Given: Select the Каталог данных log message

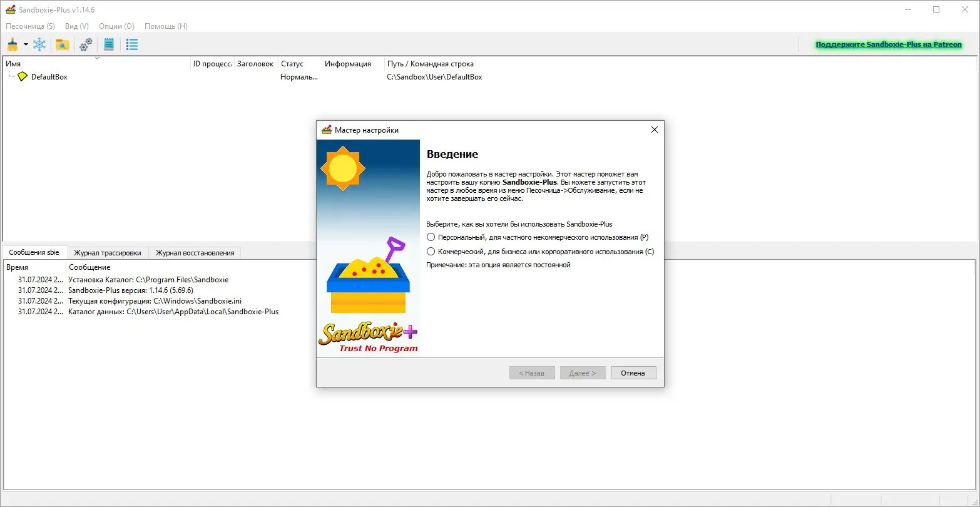Looking at the screenshot, I should [173, 312].
